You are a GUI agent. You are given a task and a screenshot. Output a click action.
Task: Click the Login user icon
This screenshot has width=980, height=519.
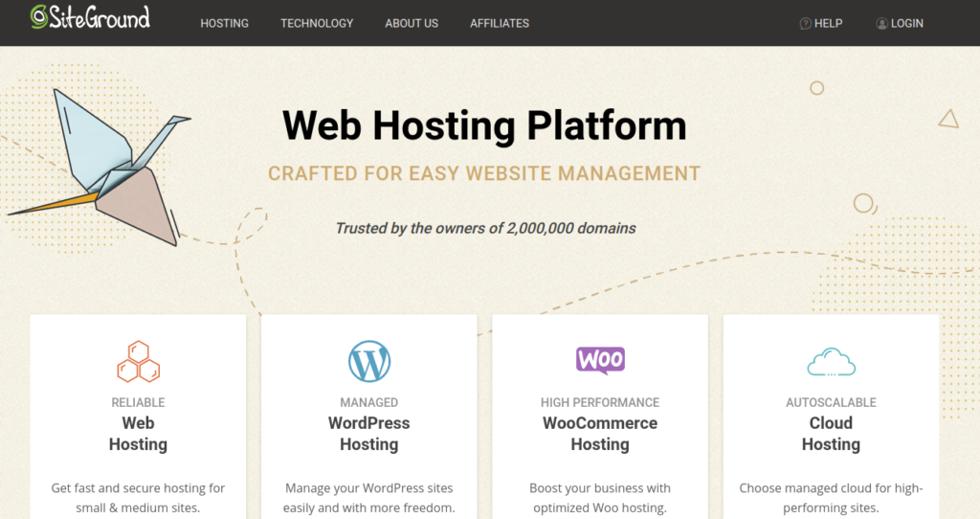coord(881,24)
